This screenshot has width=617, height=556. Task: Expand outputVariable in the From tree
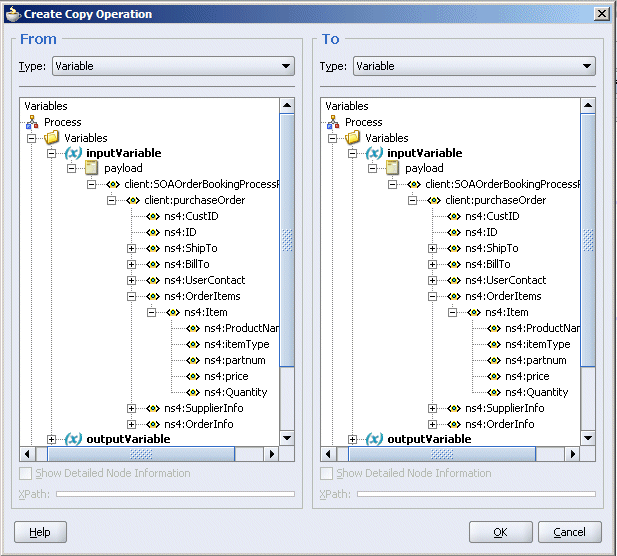(x=51, y=439)
